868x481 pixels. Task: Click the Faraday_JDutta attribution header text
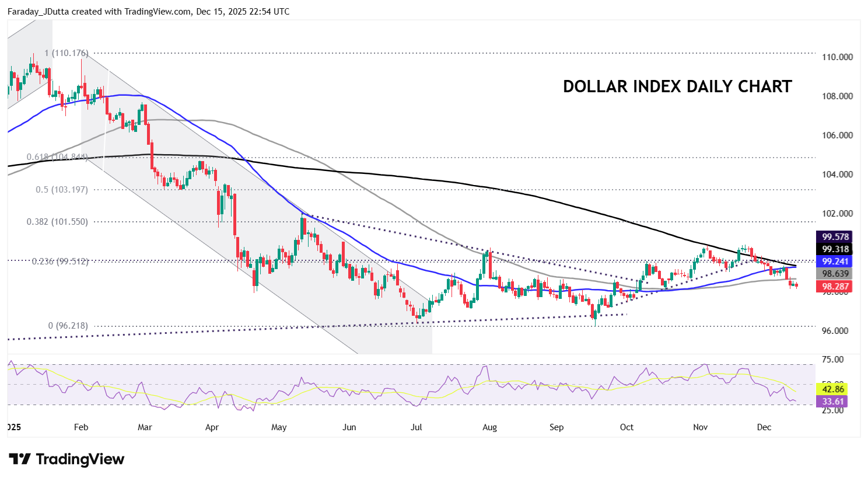148,12
